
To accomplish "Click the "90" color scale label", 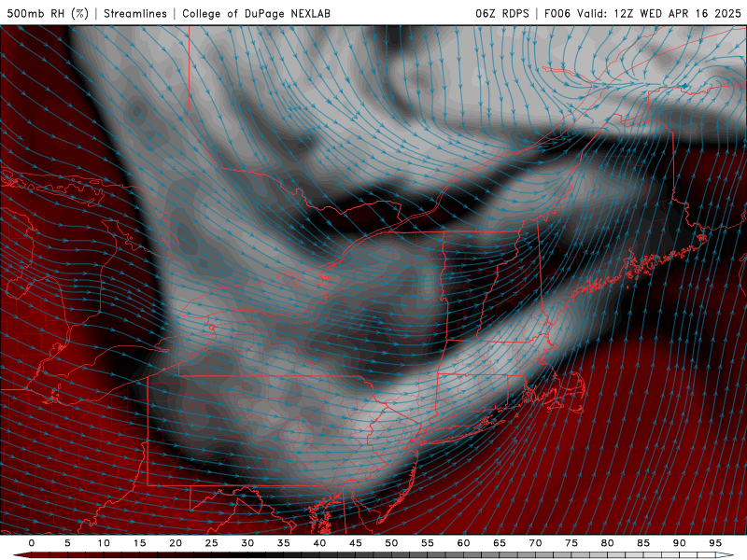I will 680,543.
